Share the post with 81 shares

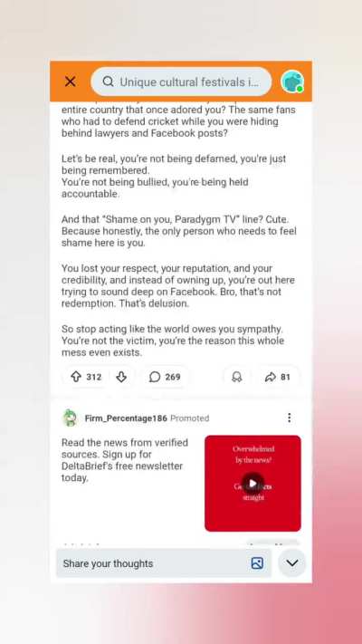278,377
